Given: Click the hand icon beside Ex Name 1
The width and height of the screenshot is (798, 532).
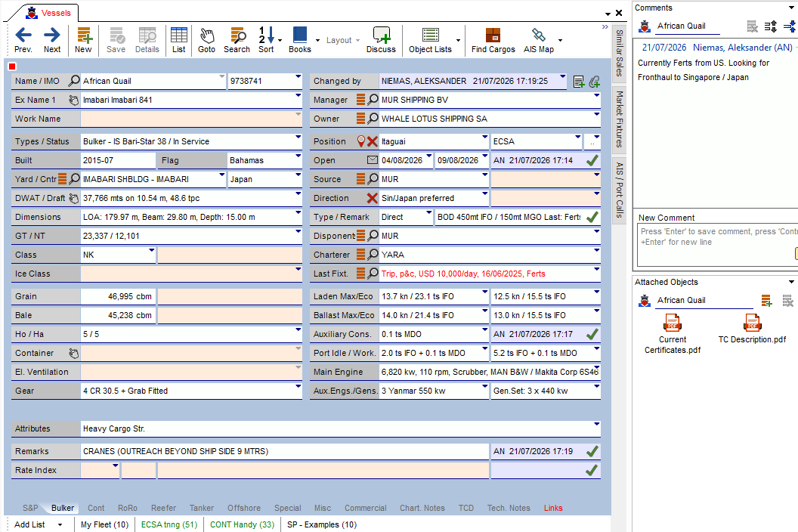Looking at the screenshot, I should pyautogui.click(x=74, y=100).
